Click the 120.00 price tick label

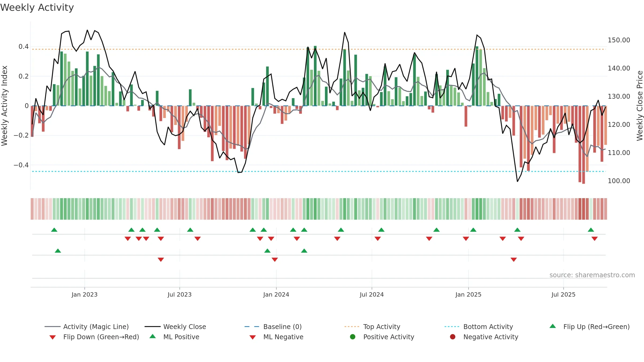(x=619, y=124)
